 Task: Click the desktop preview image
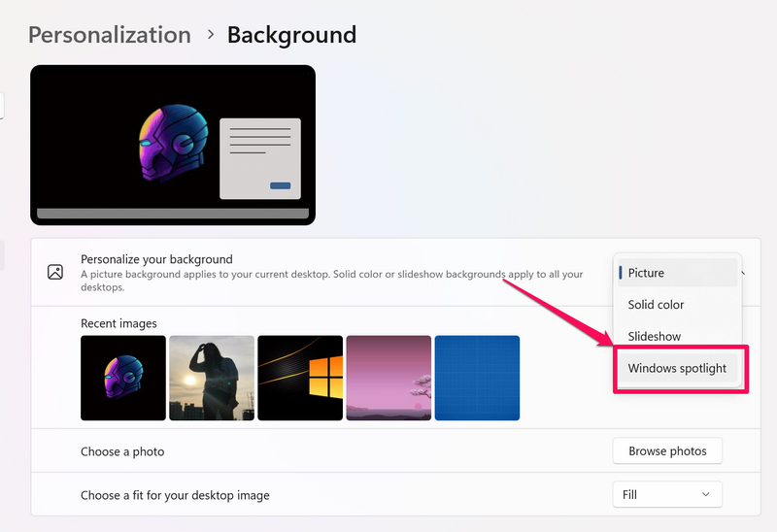173,146
